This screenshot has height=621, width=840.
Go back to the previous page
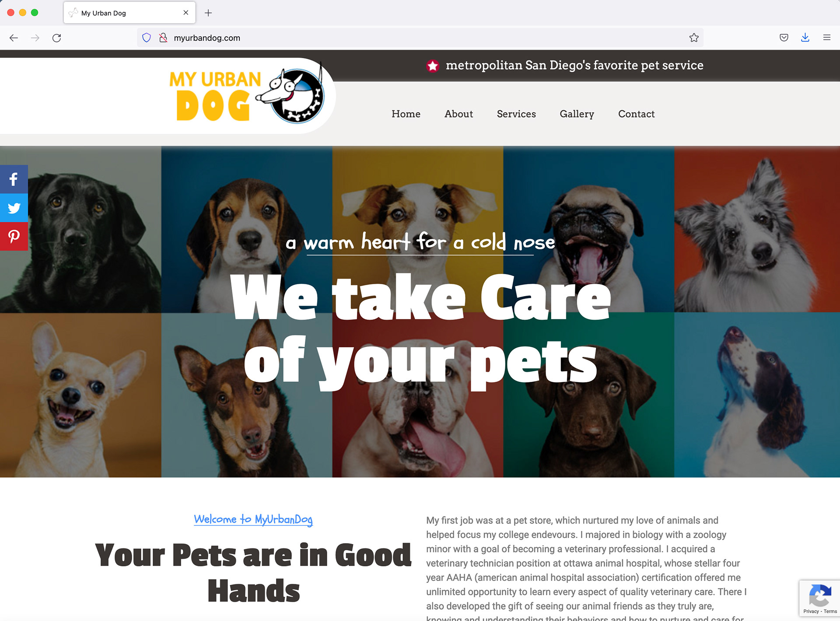[14, 38]
